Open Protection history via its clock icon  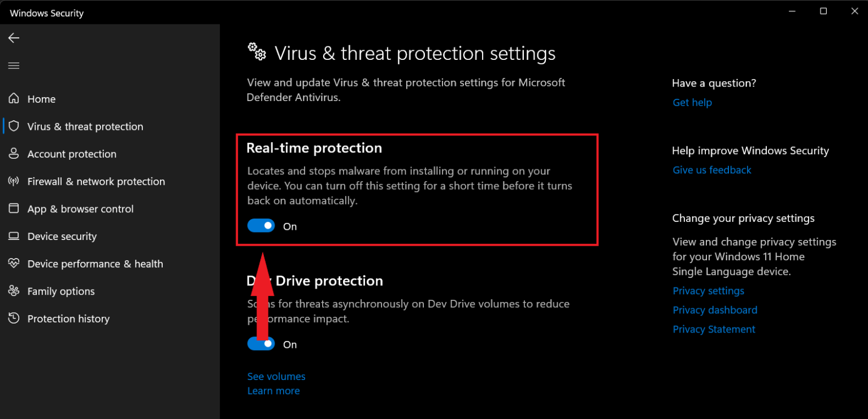point(14,318)
